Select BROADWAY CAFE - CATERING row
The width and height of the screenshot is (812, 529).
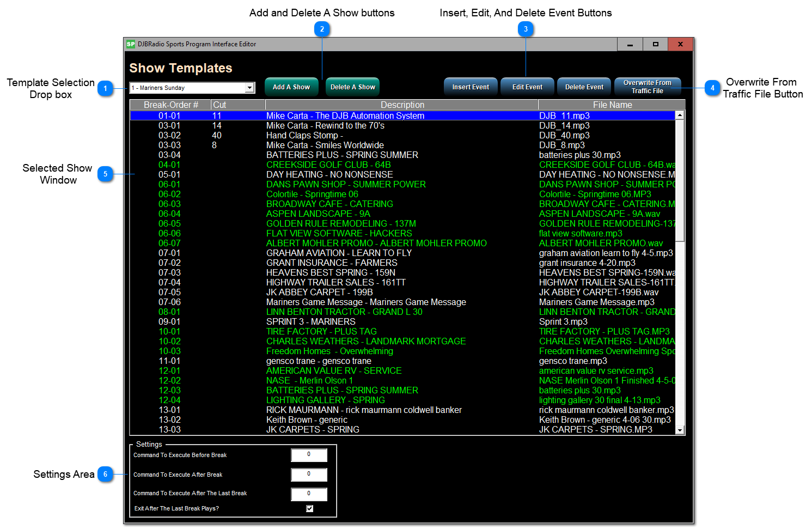(x=403, y=204)
